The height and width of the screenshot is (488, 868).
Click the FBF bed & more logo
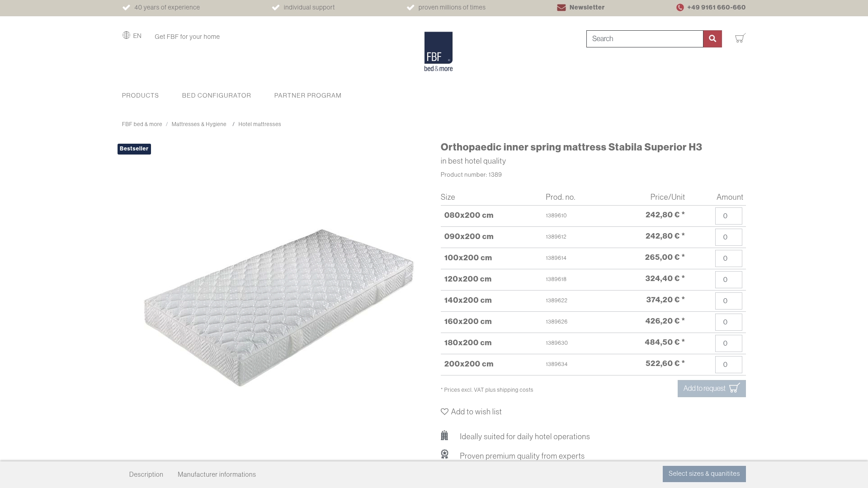pos(439,52)
